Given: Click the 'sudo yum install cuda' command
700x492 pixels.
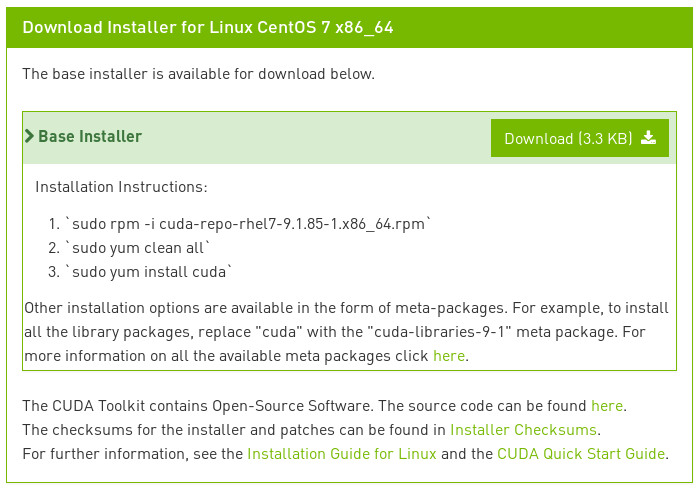Looking at the screenshot, I should coord(149,272).
